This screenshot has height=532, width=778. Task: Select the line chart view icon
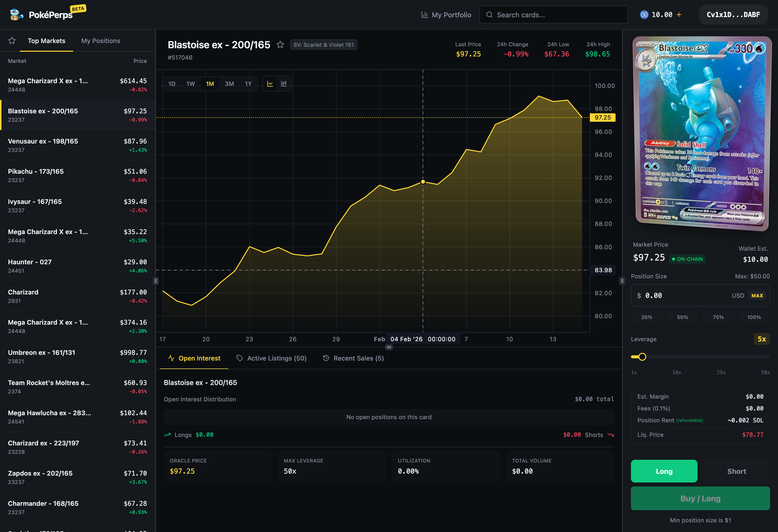[270, 83]
